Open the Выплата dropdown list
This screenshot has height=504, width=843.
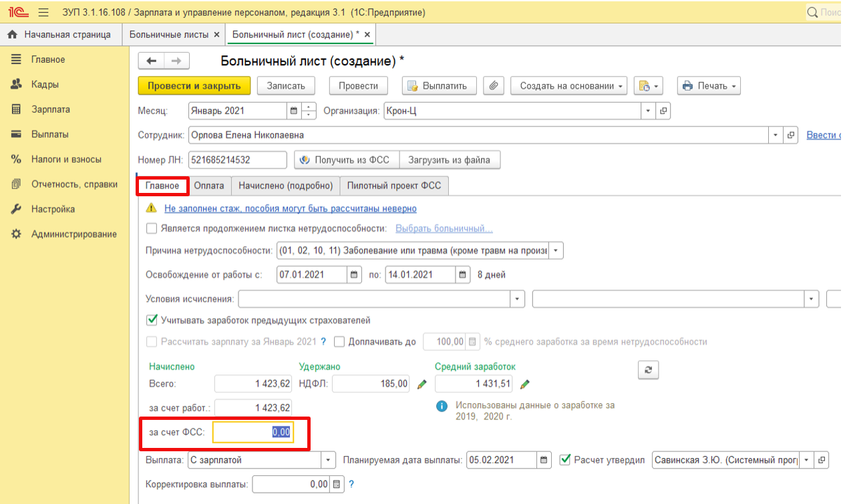click(328, 460)
